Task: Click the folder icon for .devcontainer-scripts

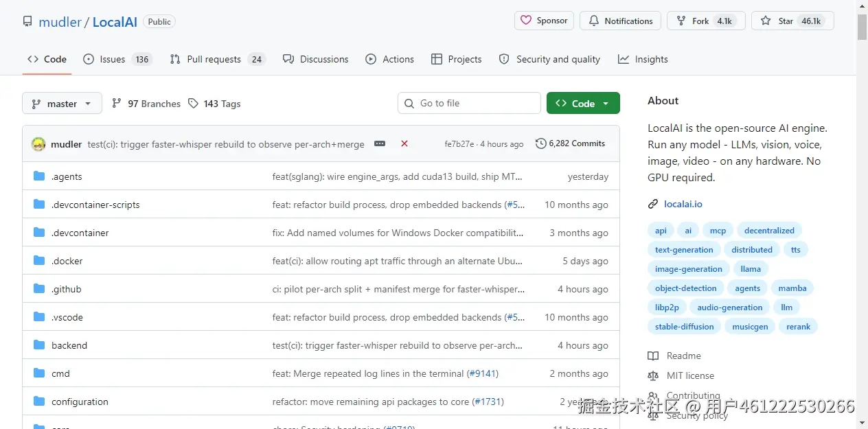Action: pyautogui.click(x=39, y=205)
